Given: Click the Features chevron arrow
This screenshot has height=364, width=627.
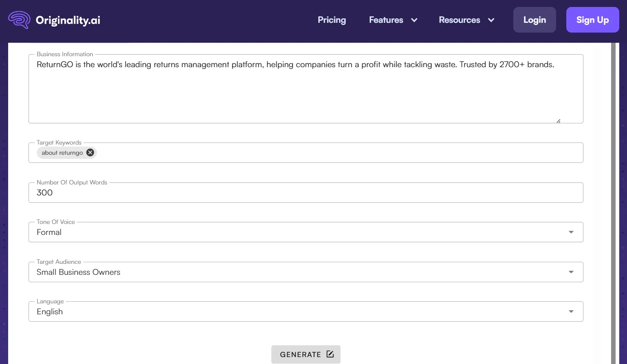Looking at the screenshot, I should 414,20.
